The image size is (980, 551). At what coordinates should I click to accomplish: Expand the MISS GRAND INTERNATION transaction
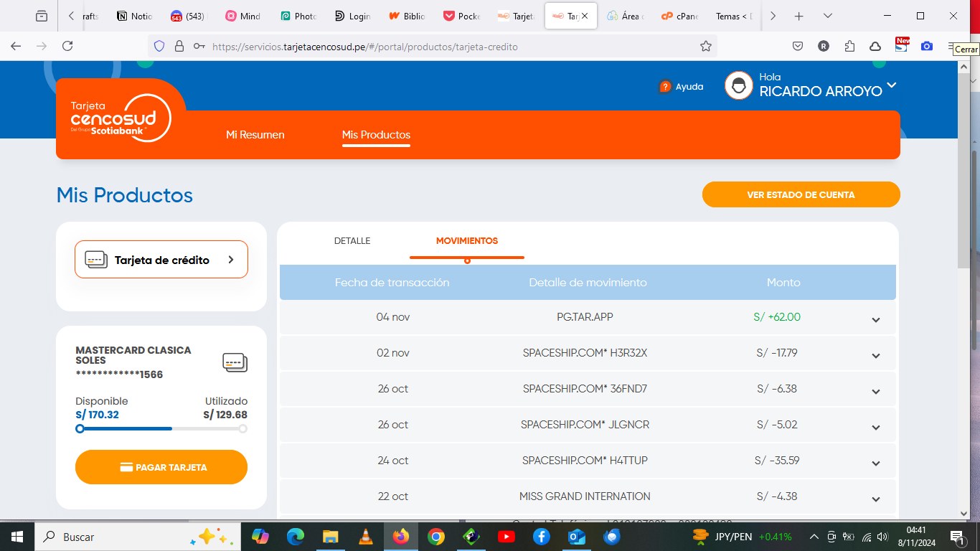click(x=875, y=499)
